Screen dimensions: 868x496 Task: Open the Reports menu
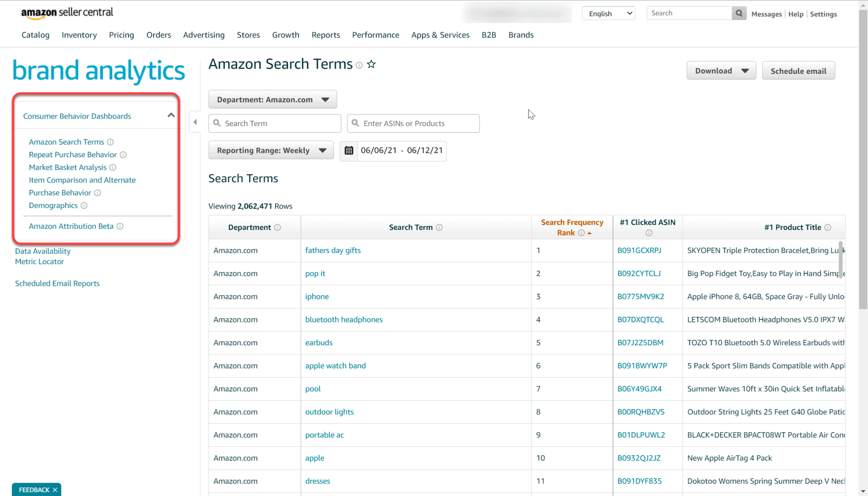(325, 35)
